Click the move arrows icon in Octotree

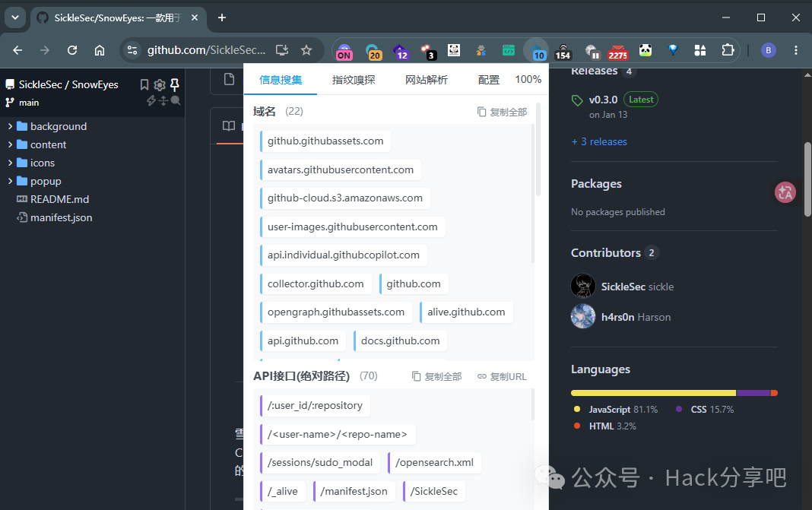[x=163, y=100]
